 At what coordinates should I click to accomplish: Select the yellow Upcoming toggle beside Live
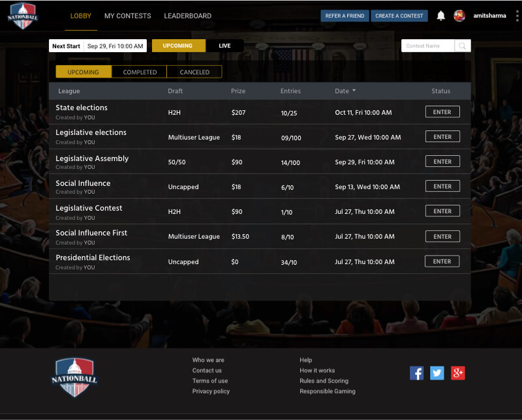tap(178, 46)
